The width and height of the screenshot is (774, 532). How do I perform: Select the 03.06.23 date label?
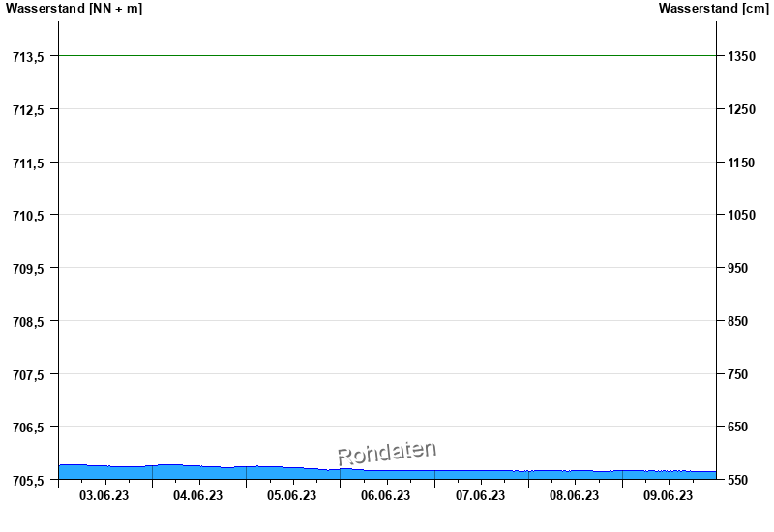(x=104, y=496)
